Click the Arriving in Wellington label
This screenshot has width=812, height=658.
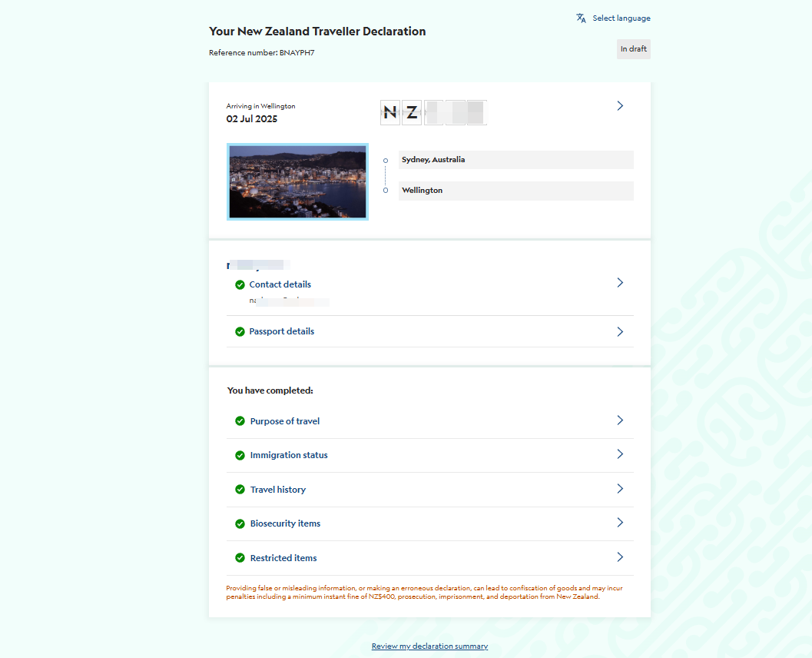(261, 106)
